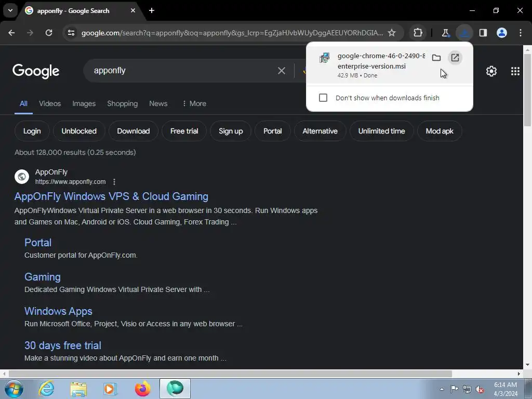The width and height of the screenshot is (532, 399).
Task: Open the Windows Start button
Action: (x=14, y=389)
